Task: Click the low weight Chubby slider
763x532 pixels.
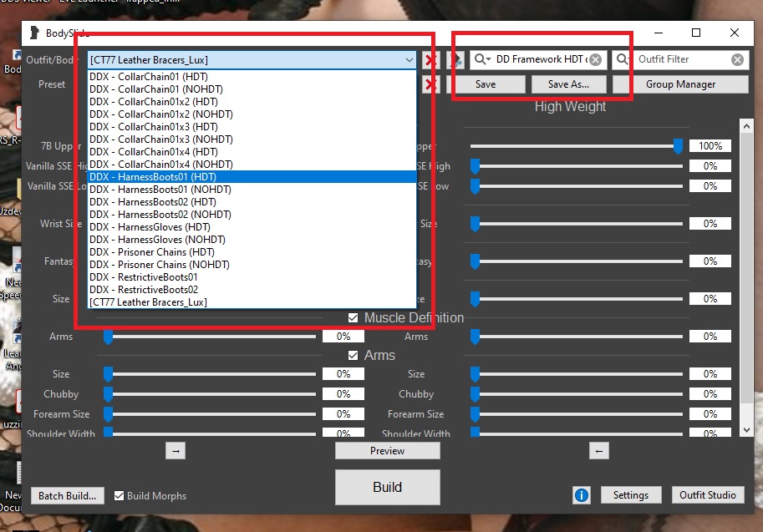Action: tap(210, 394)
